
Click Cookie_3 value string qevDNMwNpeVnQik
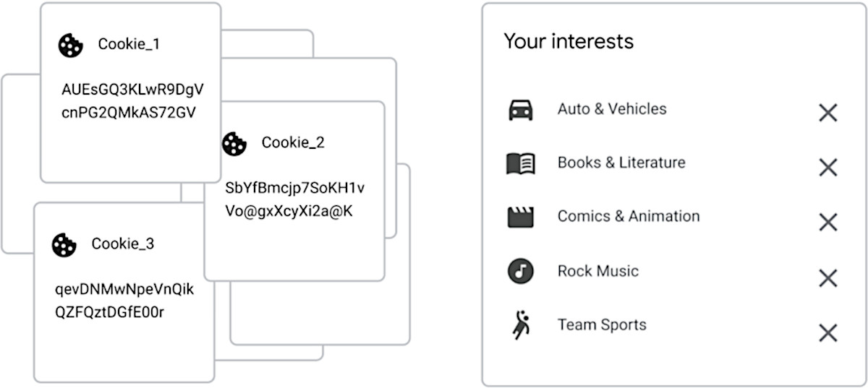coord(124,290)
